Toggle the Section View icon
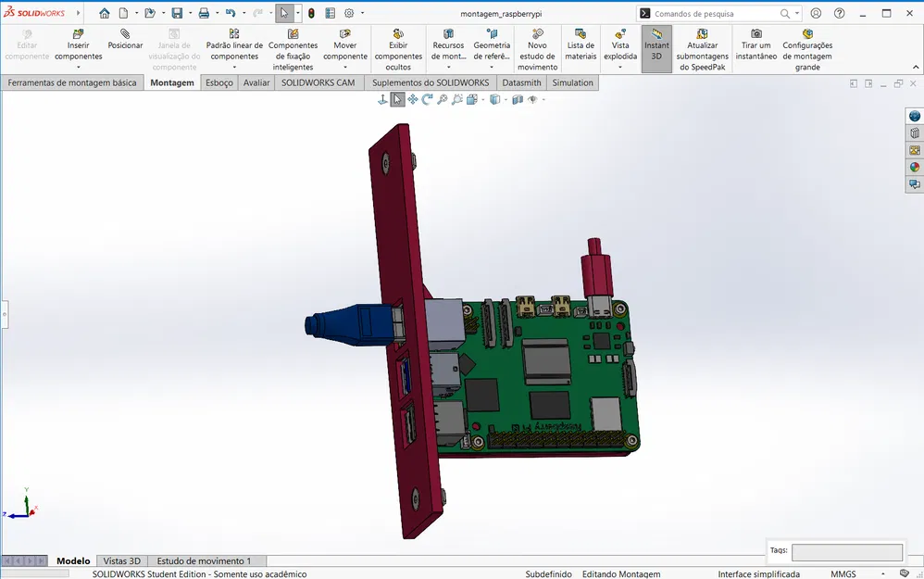The image size is (924, 579). [518, 100]
